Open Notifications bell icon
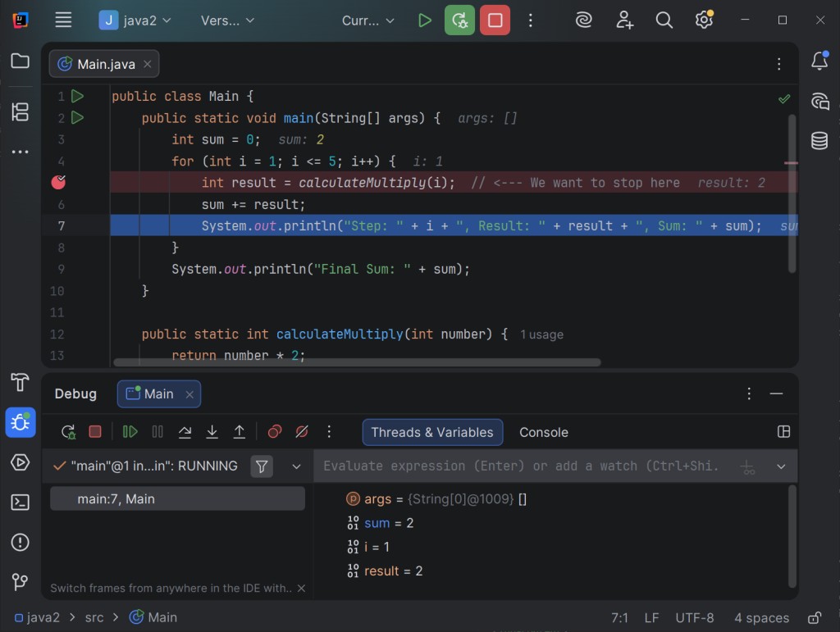Screen dimensions: 840x632 (x=819, y=61)
